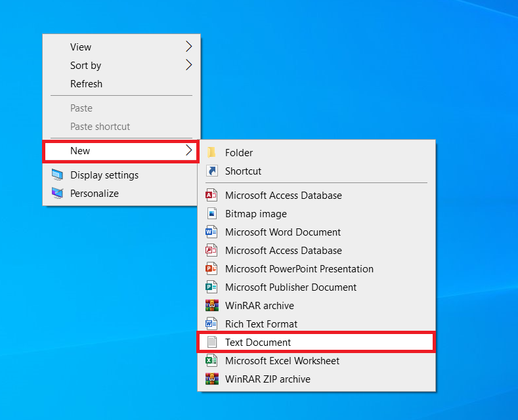518x420 pixels.
Task: Click the greyed-out Paste entry
Action: [x=81, y=108]
